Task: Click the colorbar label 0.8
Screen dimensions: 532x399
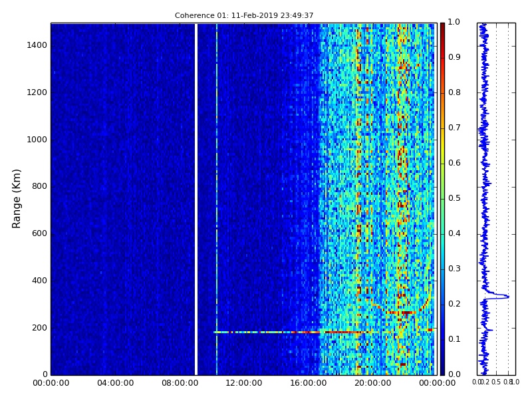Action: pyautogui.click(x=454, y=92)
